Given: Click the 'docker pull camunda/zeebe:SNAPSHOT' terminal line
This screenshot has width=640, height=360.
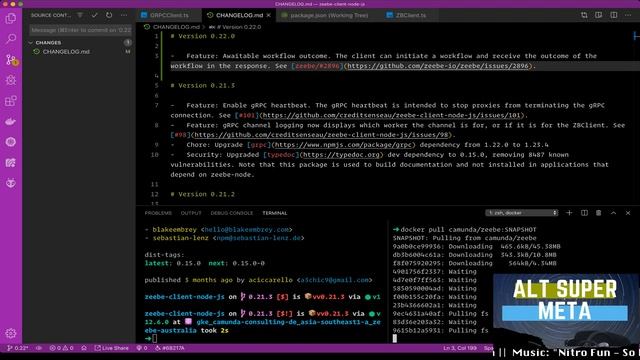Looking at the screenshot, I should click(x=468, y=230).
